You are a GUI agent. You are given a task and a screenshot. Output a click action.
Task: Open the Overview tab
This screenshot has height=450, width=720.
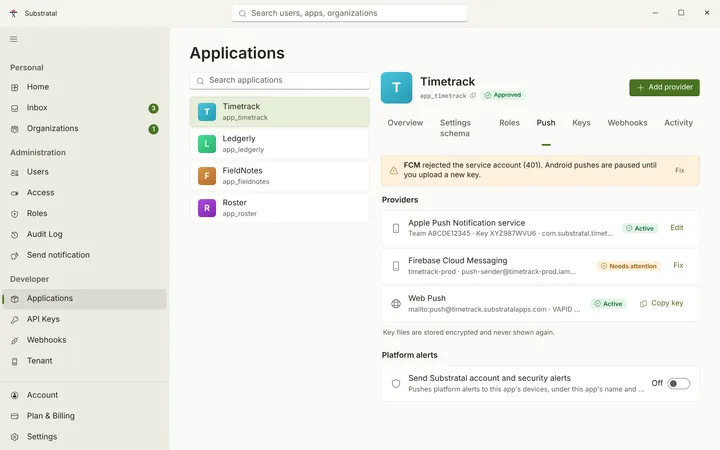pyautogui.click(x=405, y=123)
